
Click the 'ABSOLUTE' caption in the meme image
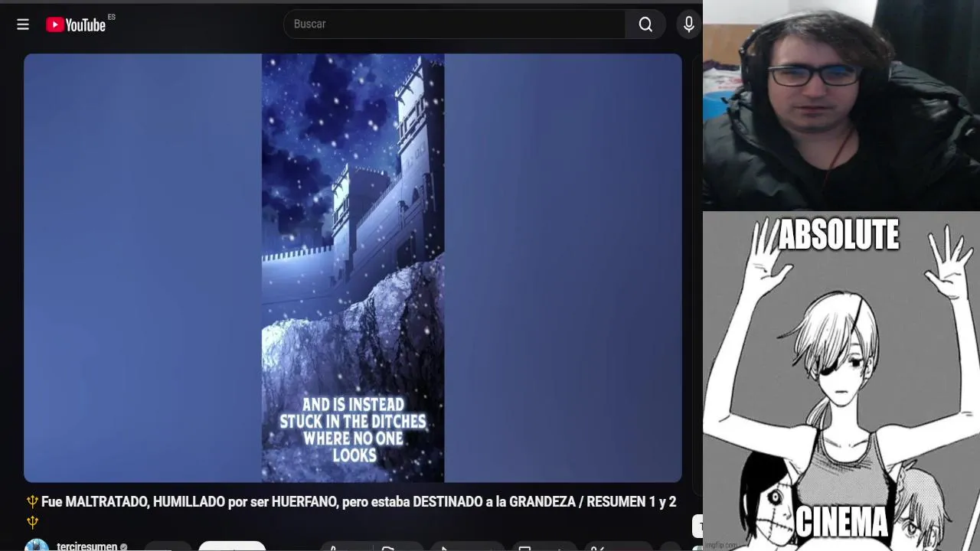point(838,235)
